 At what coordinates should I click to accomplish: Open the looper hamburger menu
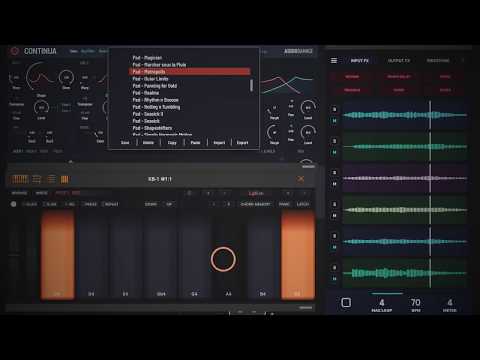pyautogui.click(x=334, y=60)
